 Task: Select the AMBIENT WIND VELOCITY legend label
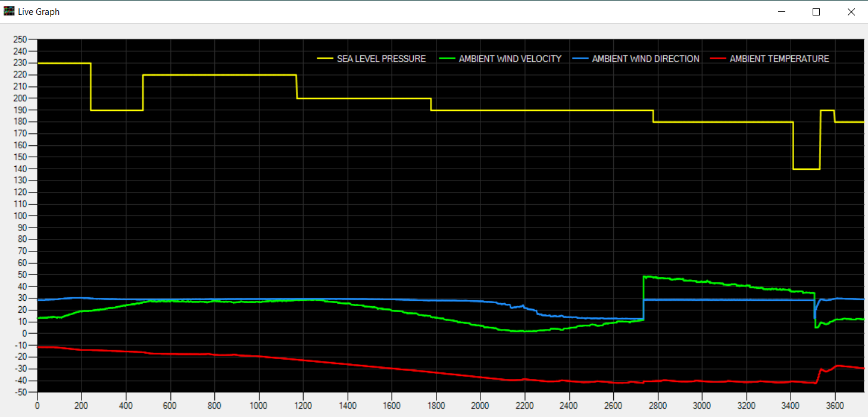510,59
